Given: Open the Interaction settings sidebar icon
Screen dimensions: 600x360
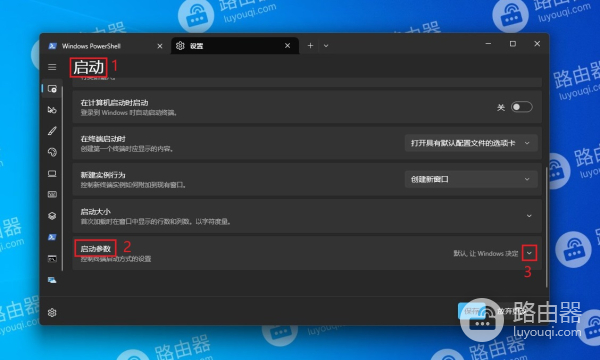Looking at the screenshot, I should 52,110.
